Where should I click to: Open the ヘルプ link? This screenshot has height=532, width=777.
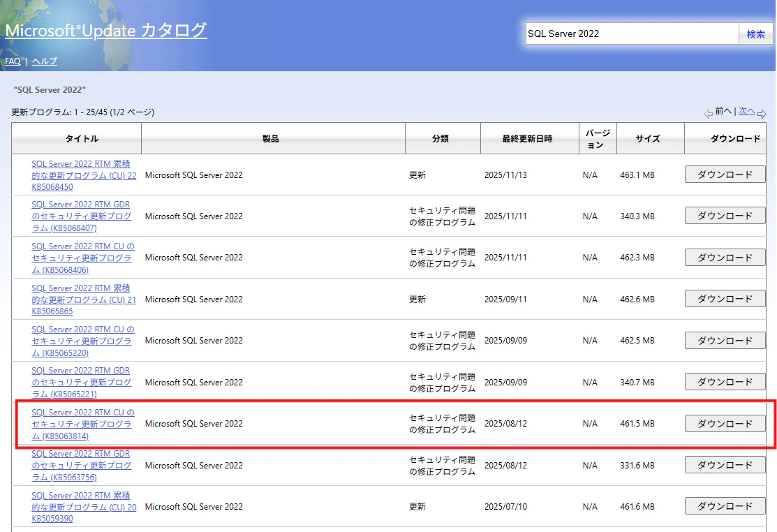coord(45,61)
